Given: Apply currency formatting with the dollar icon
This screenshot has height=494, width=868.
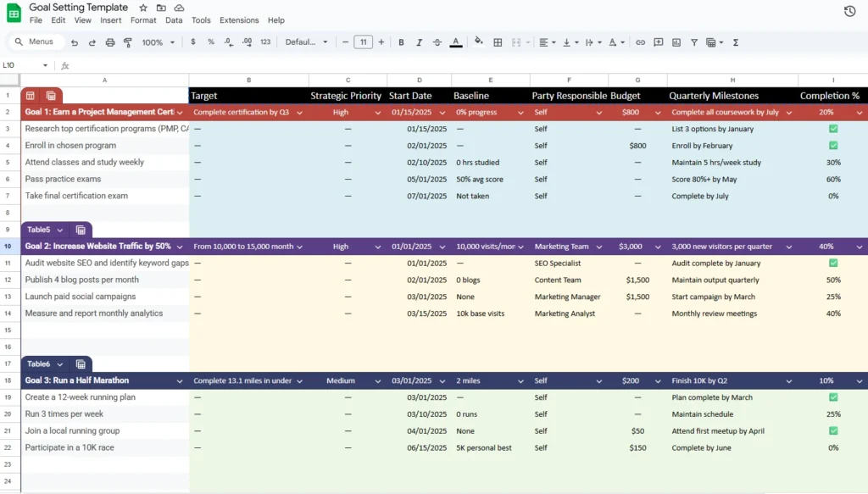Looking at the screenshot, I should tap(192, 42).
